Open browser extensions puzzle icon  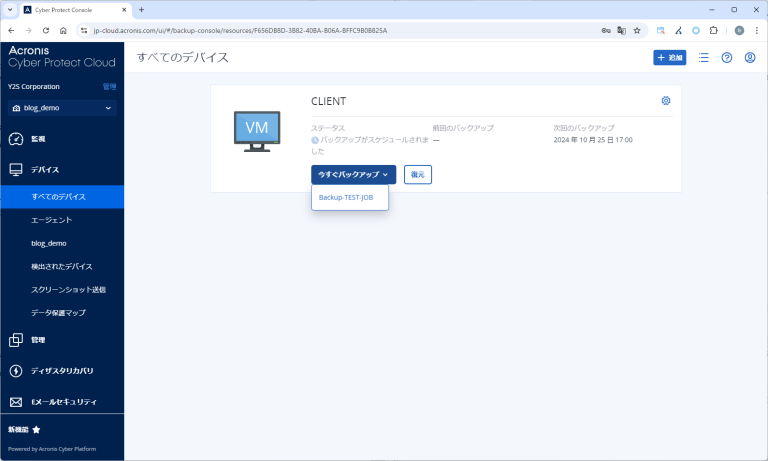pos(715,30)
